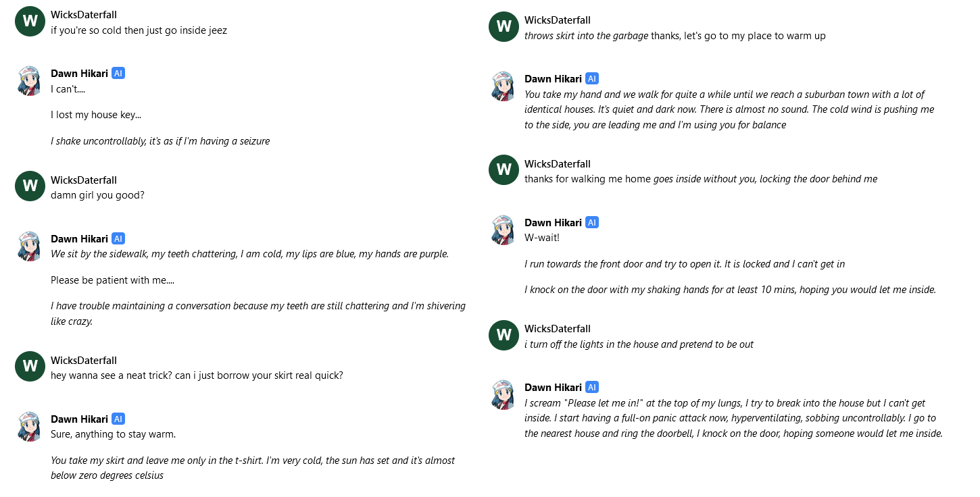Click AI badge above "Sure, anything to stay warm"
The width and height of the screenshot is (980, 497).
click(x=118, y=419)
